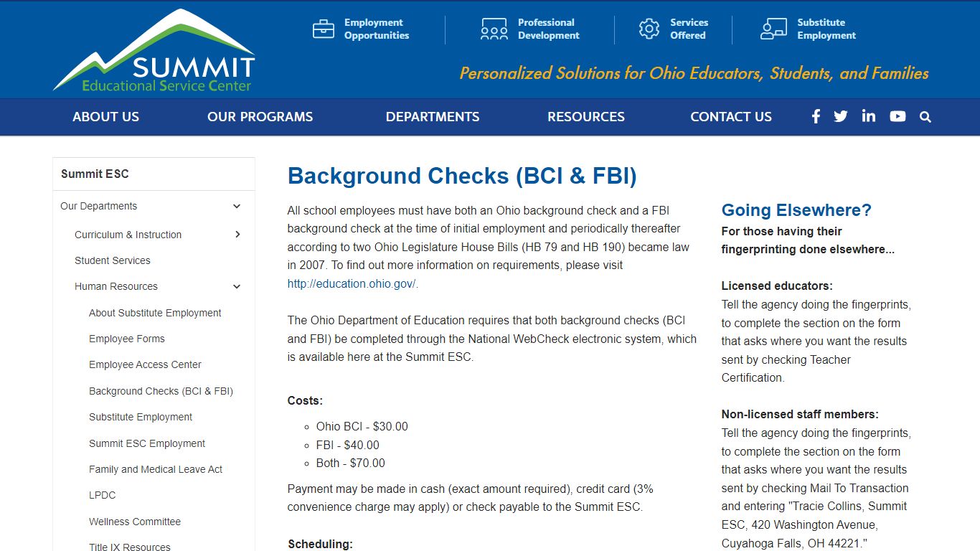
Task: Click the Background Checks (BCI & FBI) page heading
Action: (x=462, y=176)
